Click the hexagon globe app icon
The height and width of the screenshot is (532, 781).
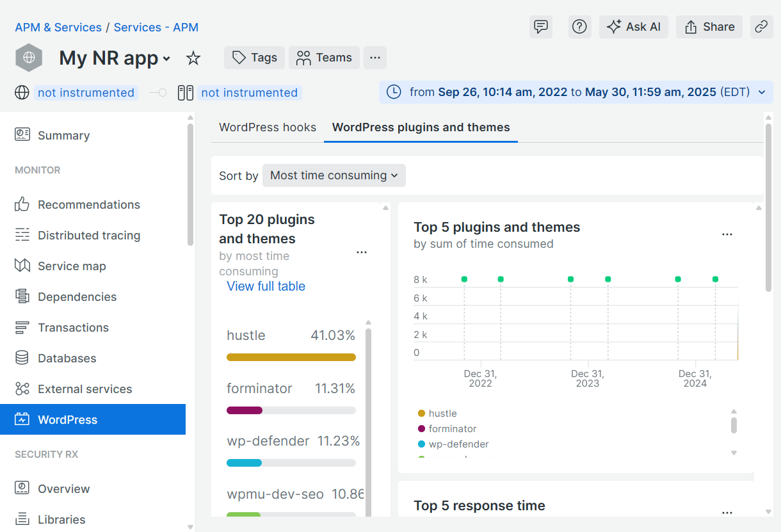29,58
